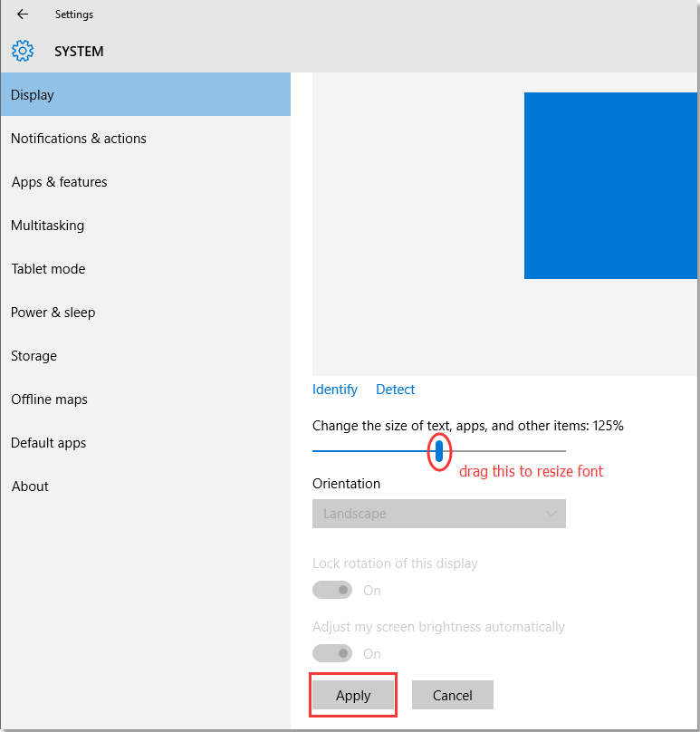Click the Orientation label
Viewport: 700px width, 732px height.
[346, 483]
